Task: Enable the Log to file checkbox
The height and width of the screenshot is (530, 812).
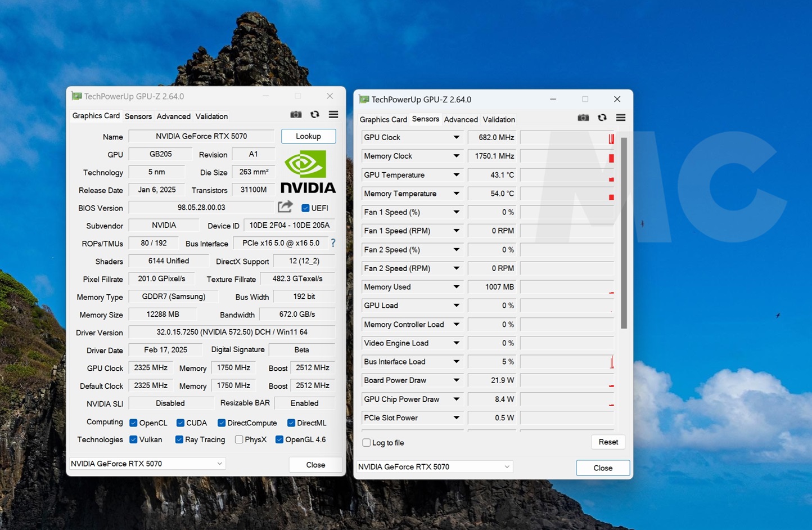Action: coord(367,443)
